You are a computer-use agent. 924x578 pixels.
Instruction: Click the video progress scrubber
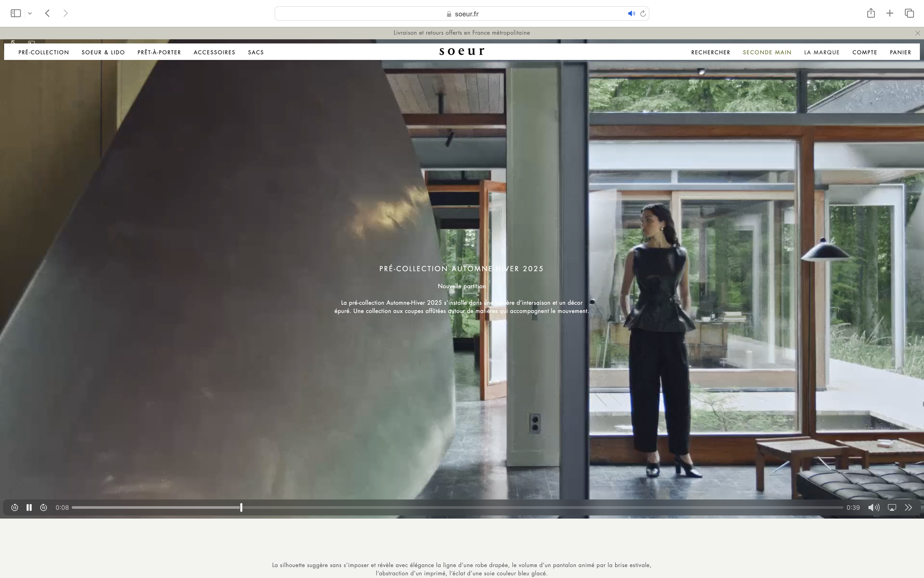[x=241, y=507]
